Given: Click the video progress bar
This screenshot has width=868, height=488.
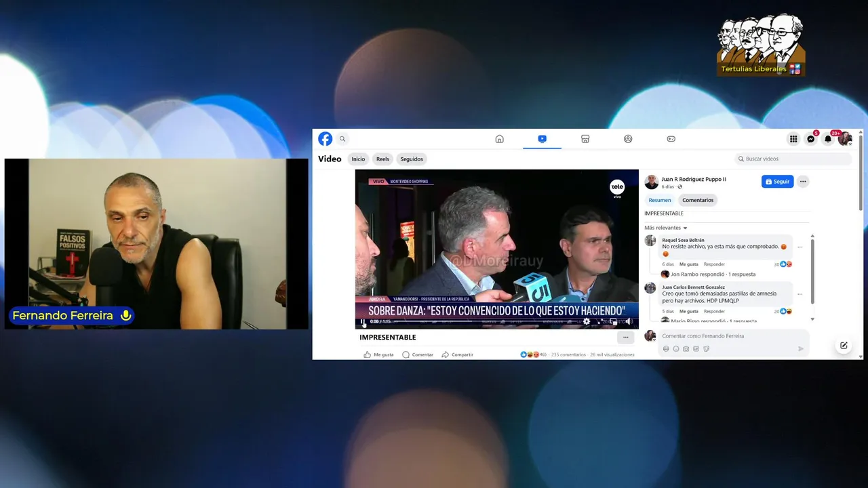Looking at the screenshot, I should (488, 321).
